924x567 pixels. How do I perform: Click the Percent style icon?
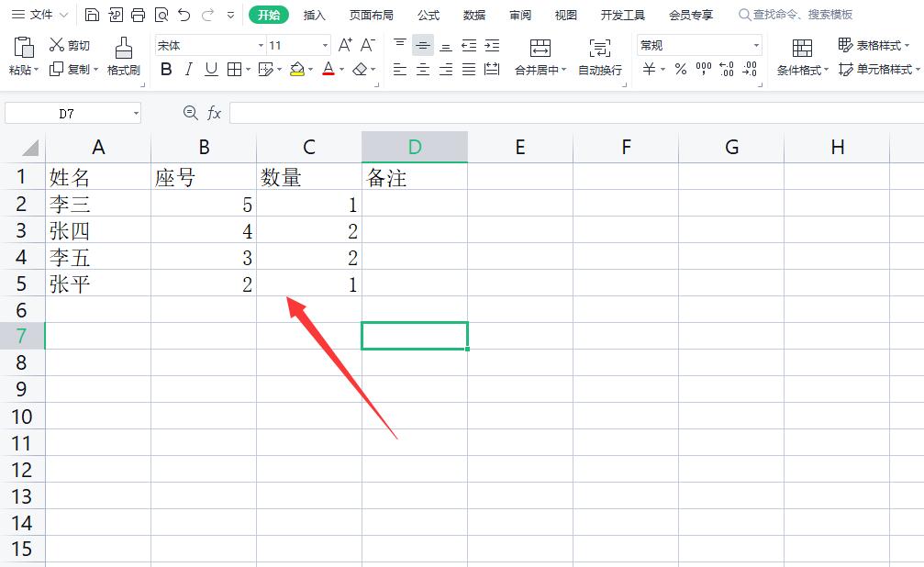click(680, 67)
